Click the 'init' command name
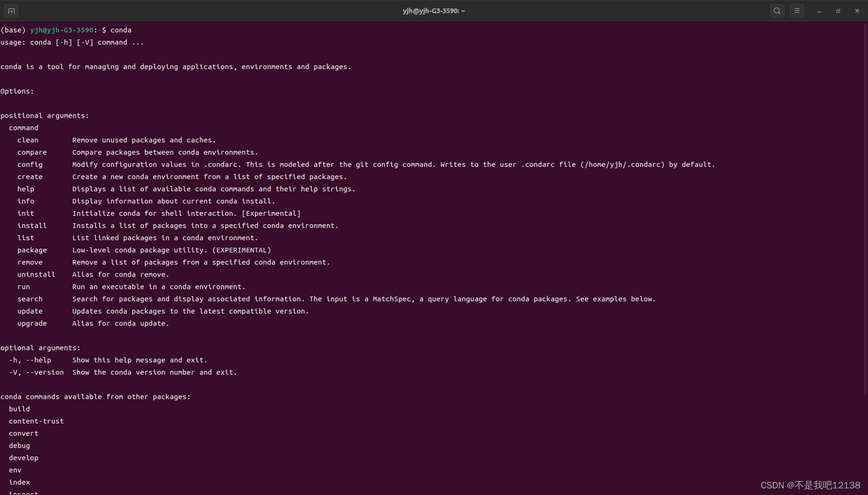The image size is (868, 495). pyautogui.click(x=26, y=213)
